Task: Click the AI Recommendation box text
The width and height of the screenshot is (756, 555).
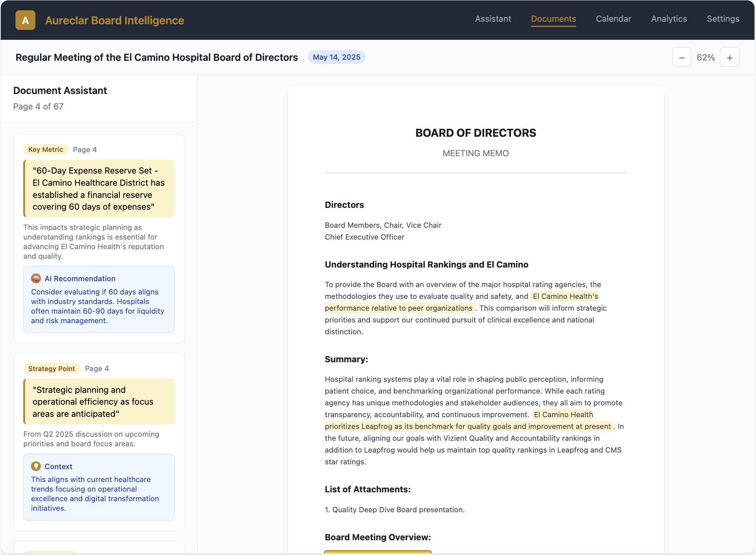Action: [x=98, y=306]
